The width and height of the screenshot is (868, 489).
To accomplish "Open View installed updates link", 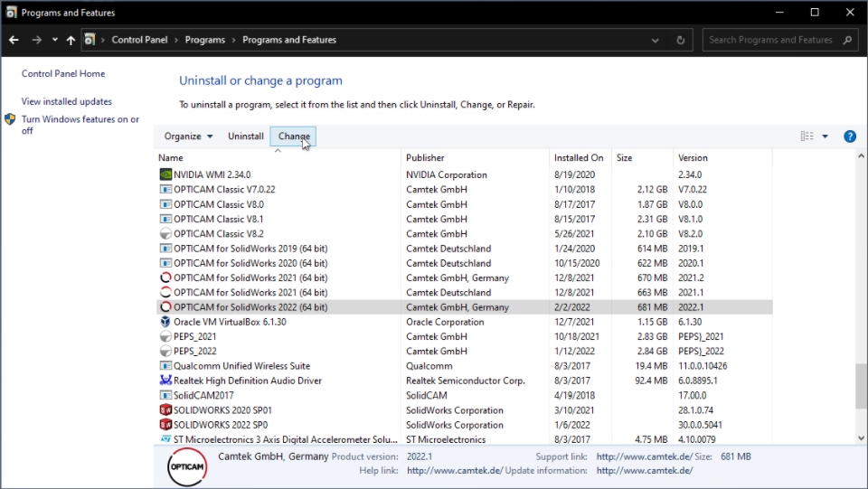I will [66, 101].
